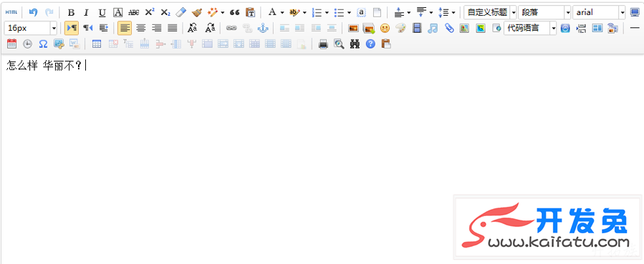Image resolution: width=644 pixels, height=264 pixels.
Task: Expand the ordered list style arrow
Action: pos(327,13)
